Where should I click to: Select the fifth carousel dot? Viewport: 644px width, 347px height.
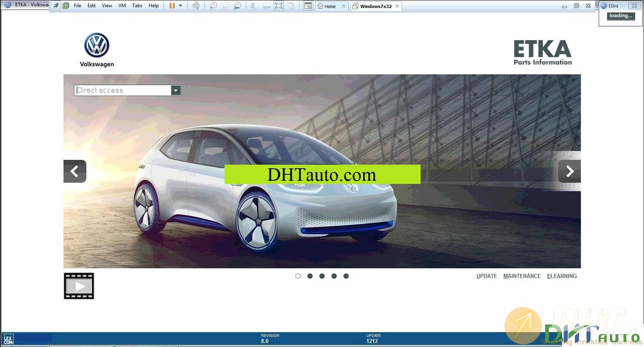346,276
